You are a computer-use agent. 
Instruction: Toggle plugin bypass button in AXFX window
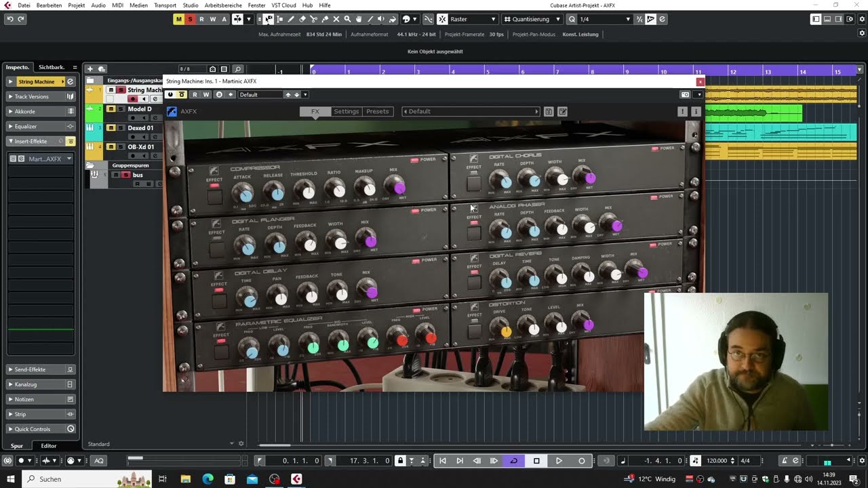coord(182,94)
